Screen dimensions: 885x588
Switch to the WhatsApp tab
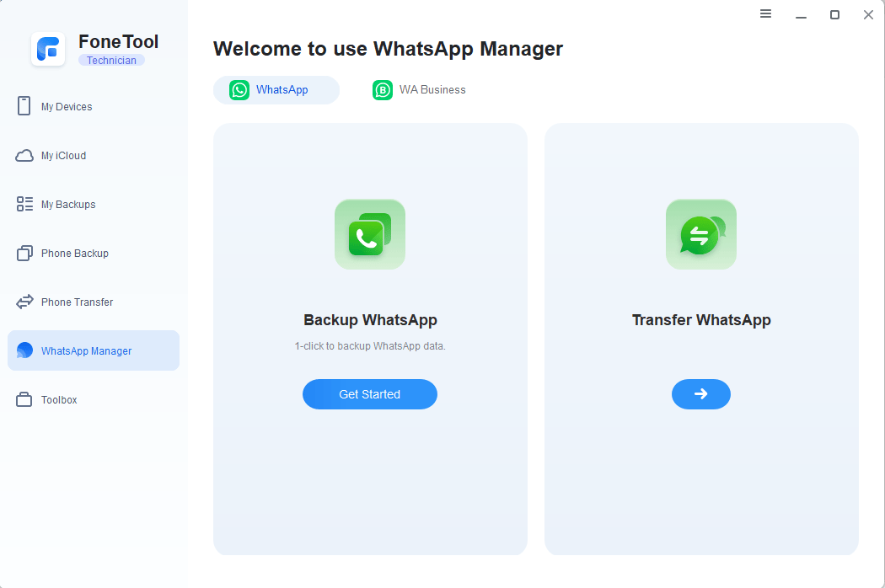click(x=276, y=90)
